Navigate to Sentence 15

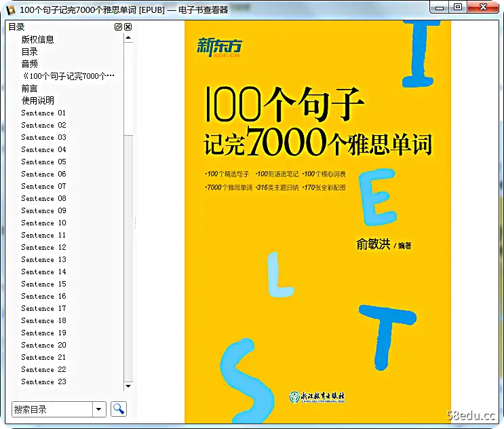(x=43, y=284)
